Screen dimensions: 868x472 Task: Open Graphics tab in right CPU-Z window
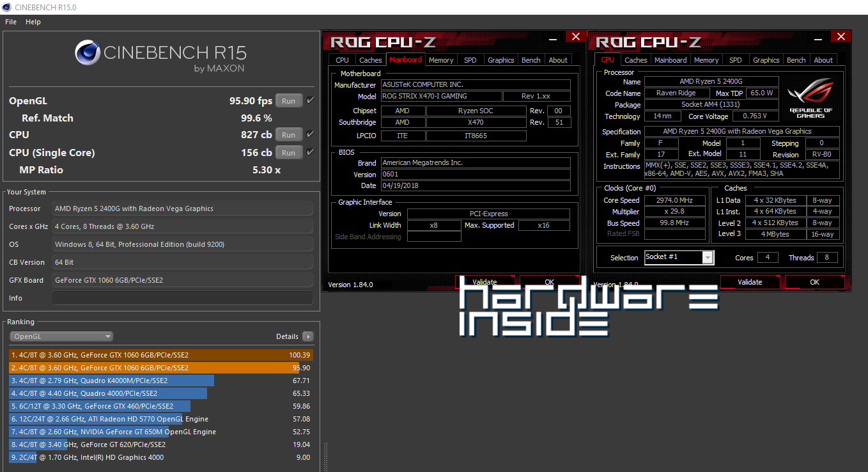tap(766, 60)
